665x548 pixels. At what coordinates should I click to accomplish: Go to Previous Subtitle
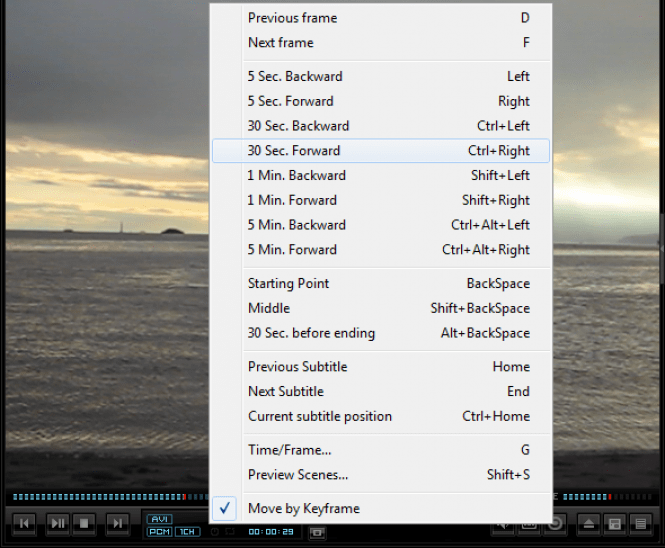381,366
